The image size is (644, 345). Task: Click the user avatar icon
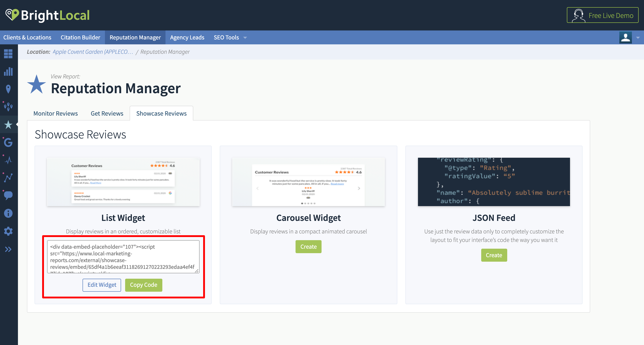click(625, 37)
